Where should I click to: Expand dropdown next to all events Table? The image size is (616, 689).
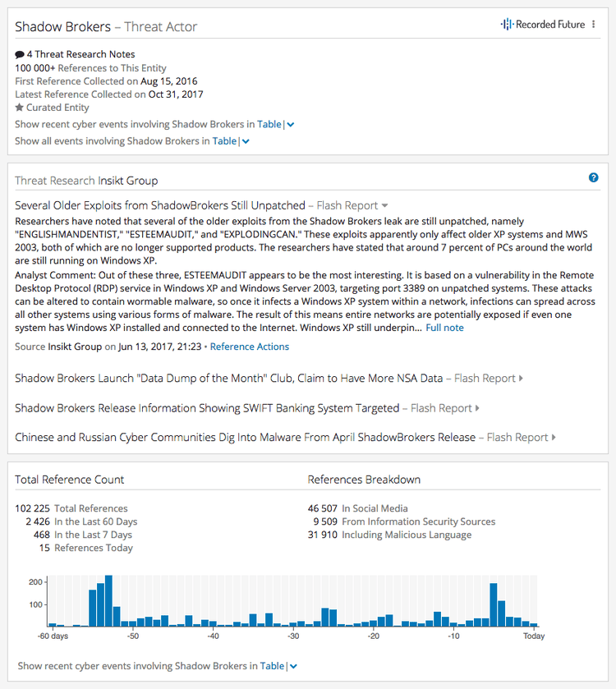[x=246, y=141]
